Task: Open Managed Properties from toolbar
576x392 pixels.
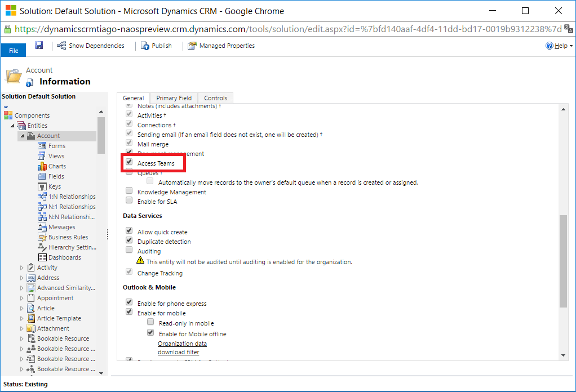Action: (192, 46)
